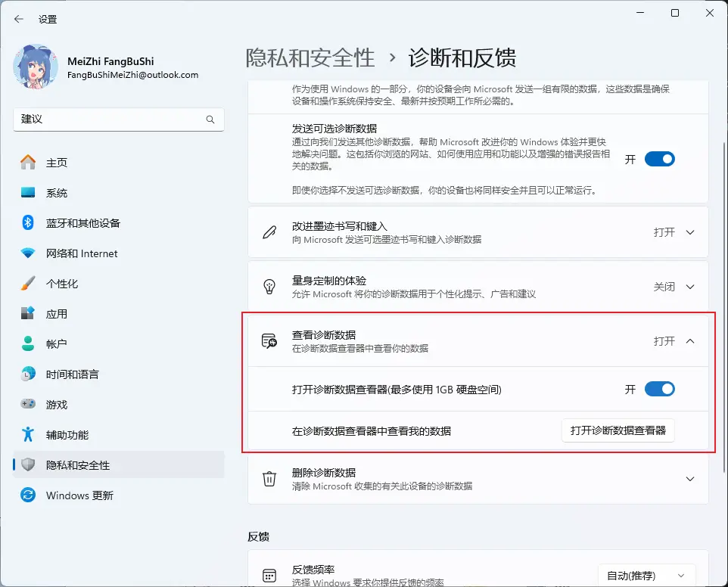Viewport: 728px width, 587px height.
Task: Click the search magnifier icon
Action: tap(210, 120)
